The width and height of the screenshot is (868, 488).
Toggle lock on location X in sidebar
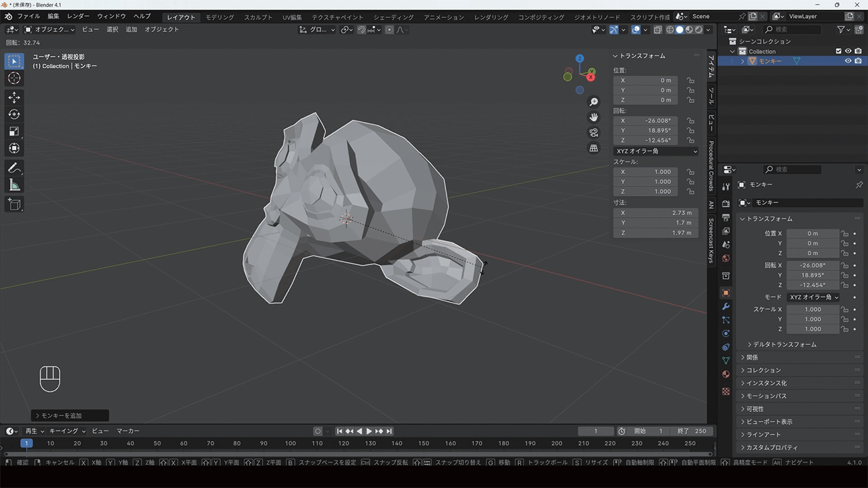[x=690, y=80]
